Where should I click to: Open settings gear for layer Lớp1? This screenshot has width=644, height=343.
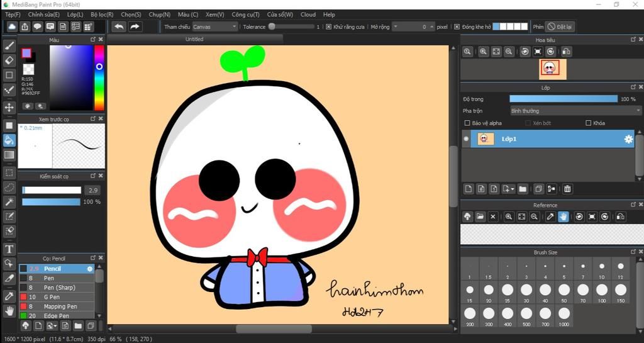(x=628, y=139)
